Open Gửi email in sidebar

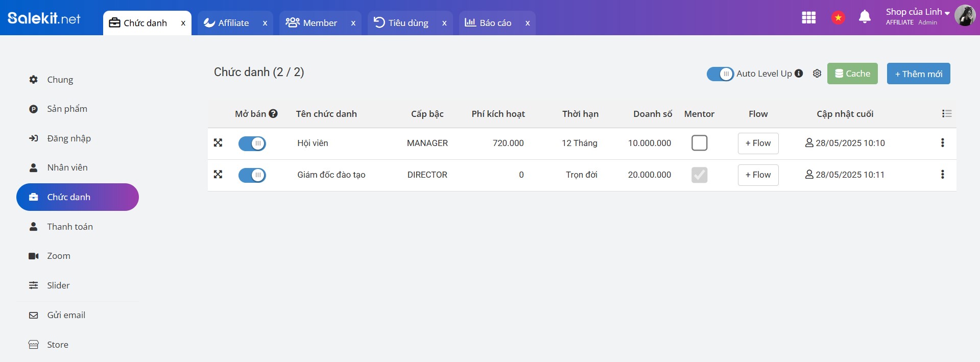click(x=78, y=315)
